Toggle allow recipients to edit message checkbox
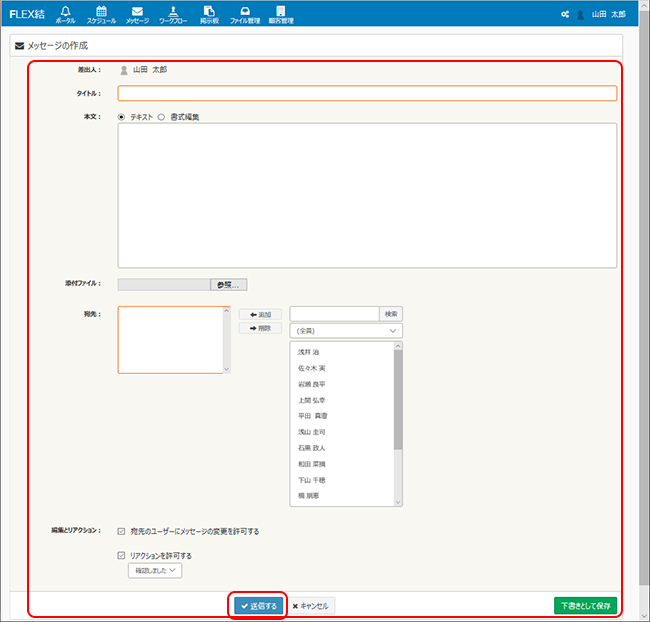The image size is (650, 622). (121, 532)
